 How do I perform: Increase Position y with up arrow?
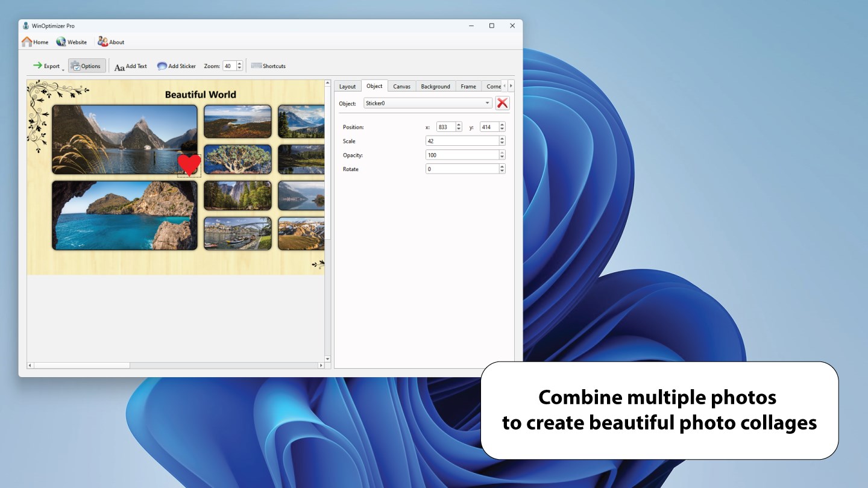click(x=502, y=125)
